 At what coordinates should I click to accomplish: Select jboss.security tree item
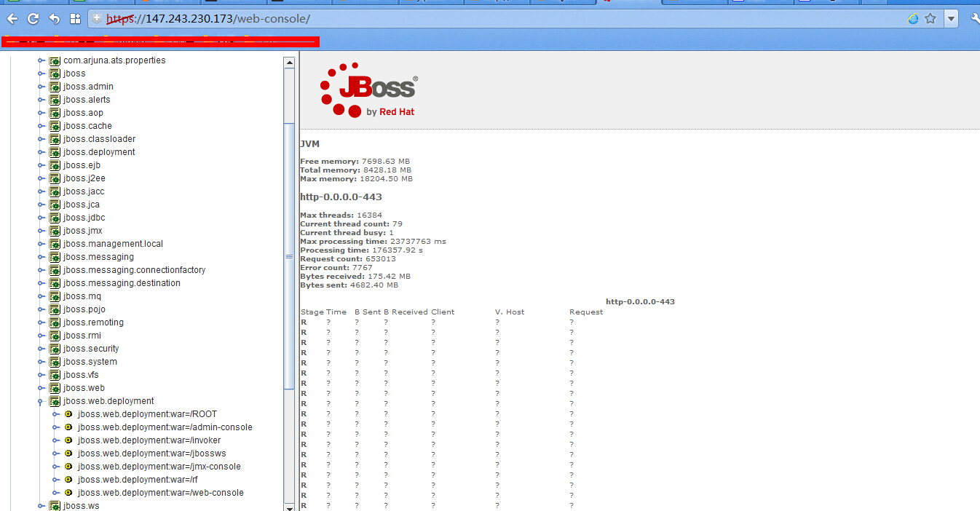coord(91,349)
